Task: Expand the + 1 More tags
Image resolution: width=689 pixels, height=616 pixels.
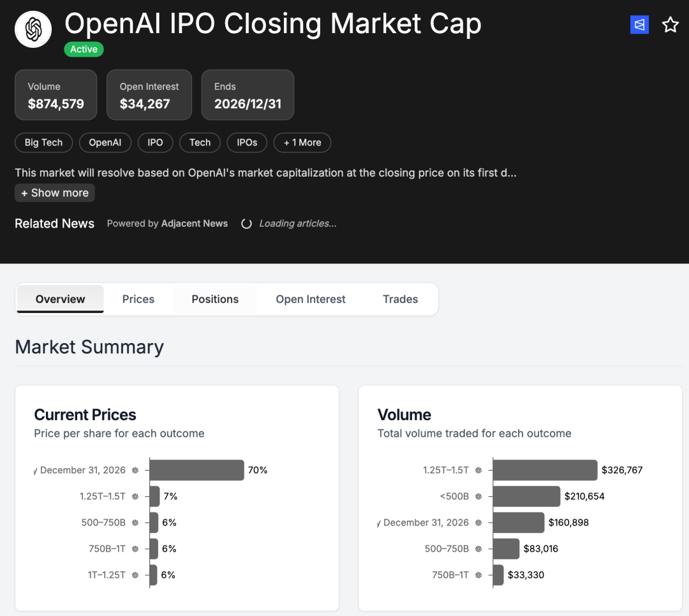Action: tap(302, 142)
